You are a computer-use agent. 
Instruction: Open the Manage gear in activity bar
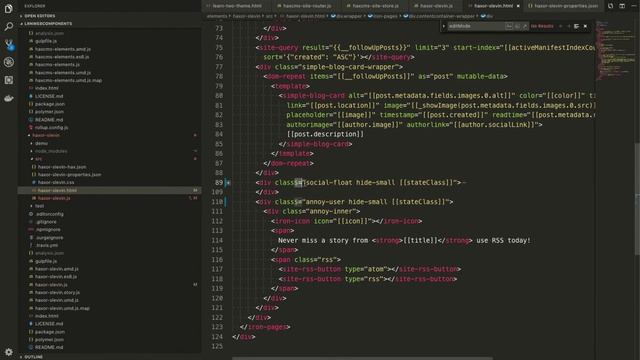tap(9, 351)
